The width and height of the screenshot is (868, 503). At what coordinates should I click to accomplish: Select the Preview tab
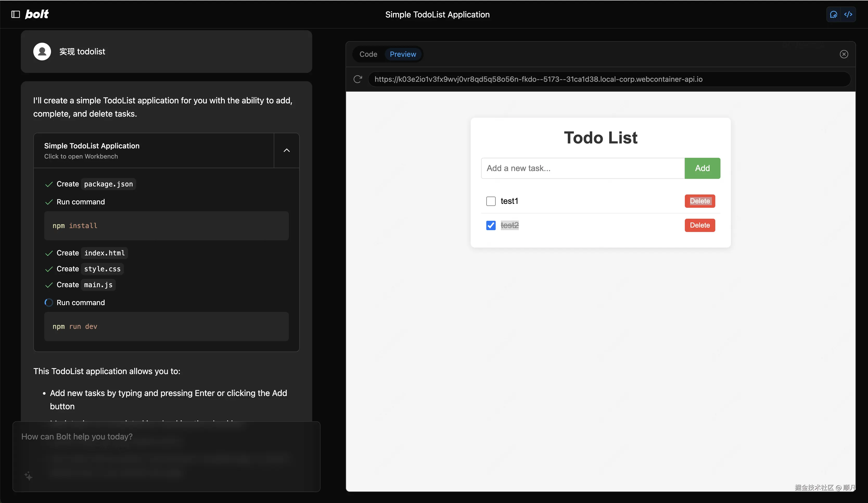coord(403,54)
